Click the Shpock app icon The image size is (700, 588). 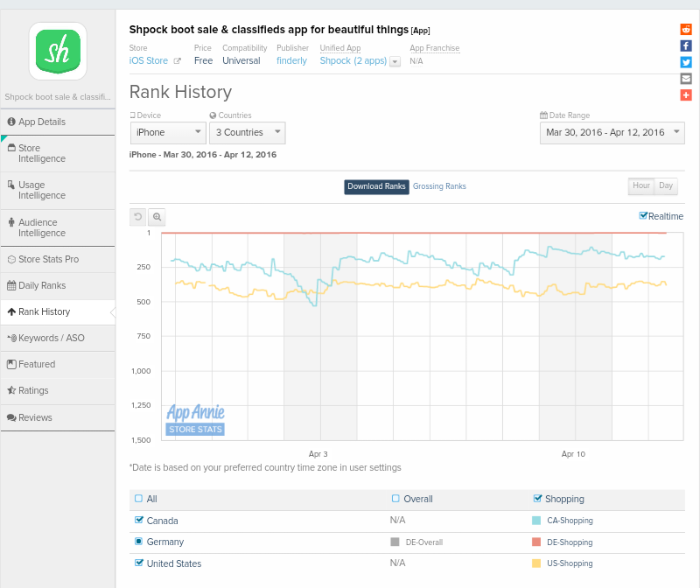[58, 52]
